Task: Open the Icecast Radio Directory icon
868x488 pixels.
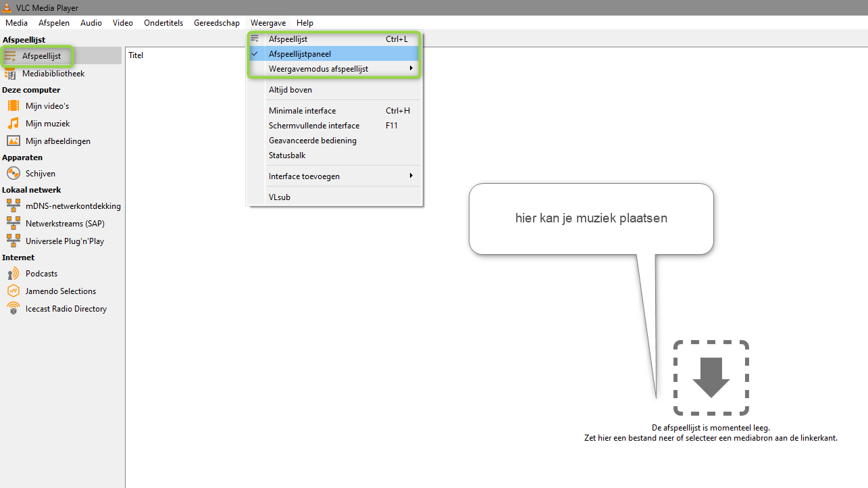Action: (14, 308)
